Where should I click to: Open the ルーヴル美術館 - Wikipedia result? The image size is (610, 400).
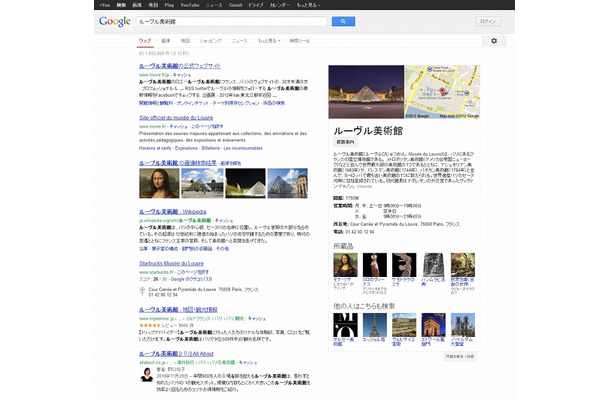click(173, 212)
